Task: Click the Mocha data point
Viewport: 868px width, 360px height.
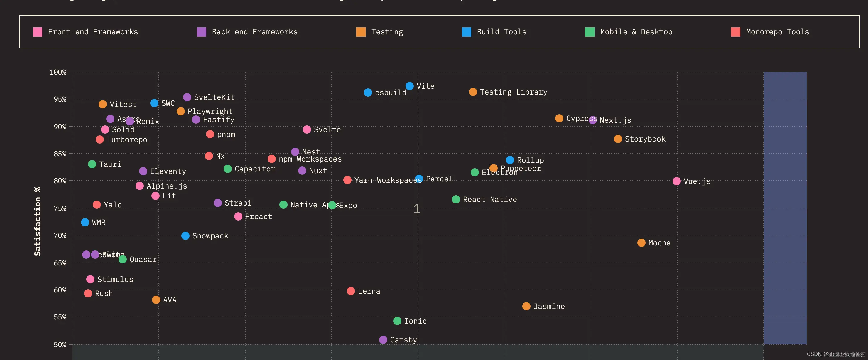Action: coord(641,243)
